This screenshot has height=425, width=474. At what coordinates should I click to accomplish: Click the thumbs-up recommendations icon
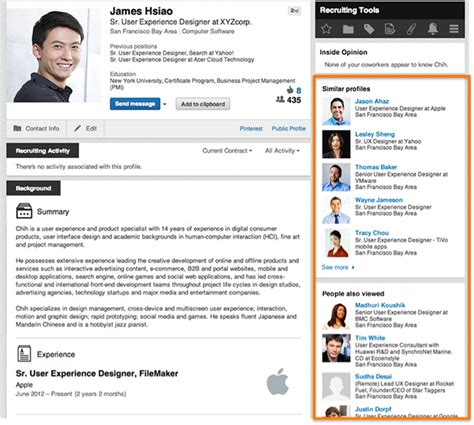[290, 90]
